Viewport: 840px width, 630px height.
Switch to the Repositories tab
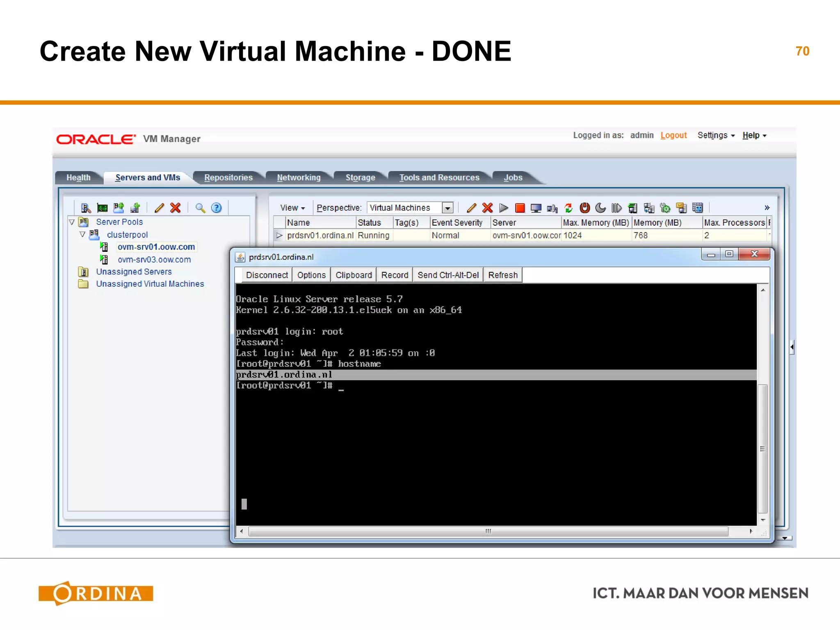(228, 178)
